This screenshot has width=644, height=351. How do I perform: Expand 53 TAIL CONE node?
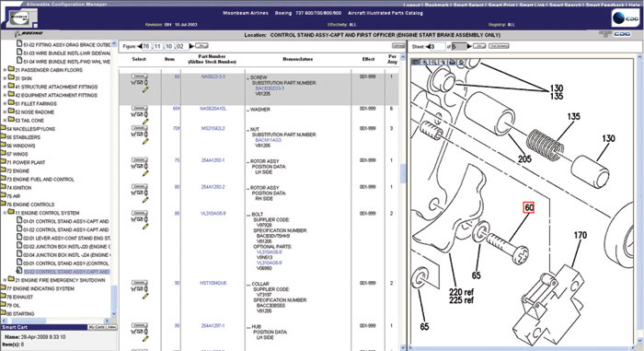pos(5,121)
